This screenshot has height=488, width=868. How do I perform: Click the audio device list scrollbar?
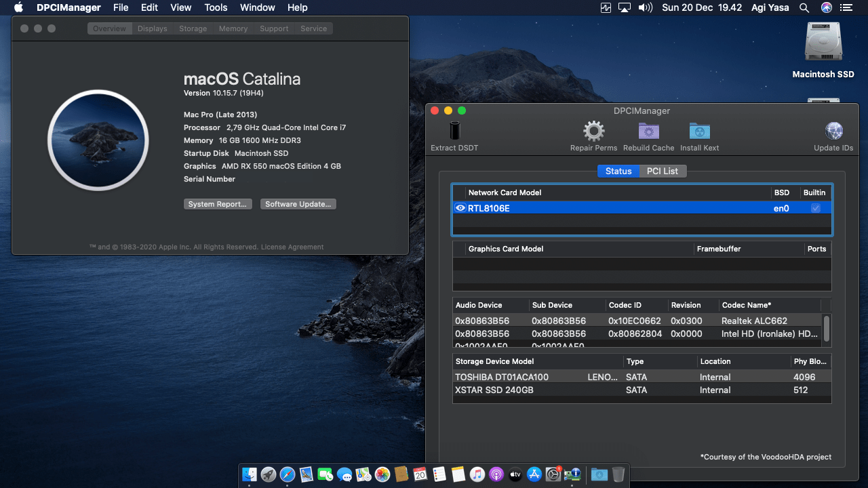(827, 329)
